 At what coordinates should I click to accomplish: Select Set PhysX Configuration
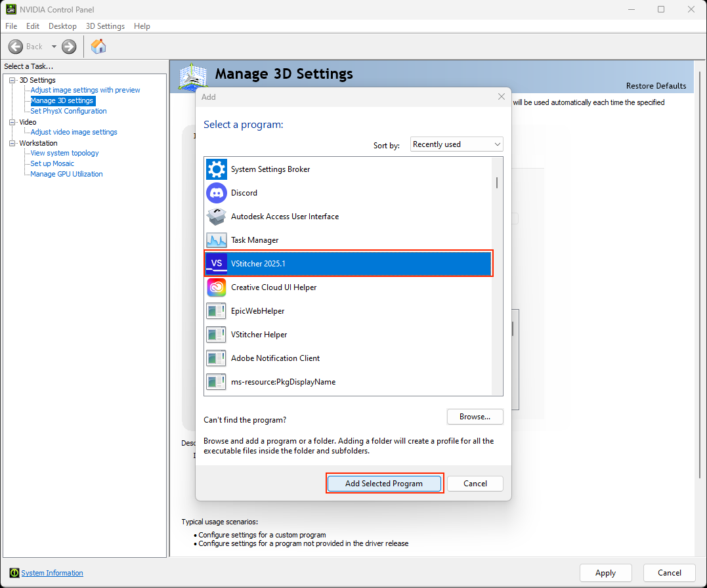click(x=68, y=111)
